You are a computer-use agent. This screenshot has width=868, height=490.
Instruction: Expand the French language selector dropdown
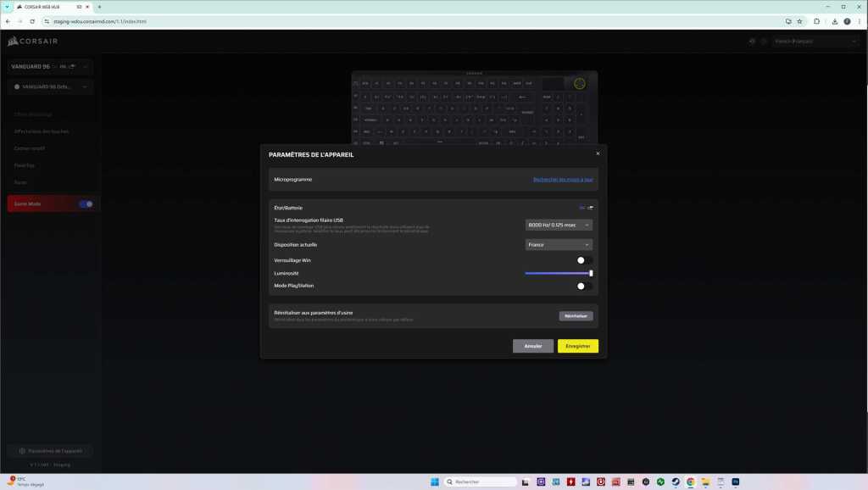[814, 41]
